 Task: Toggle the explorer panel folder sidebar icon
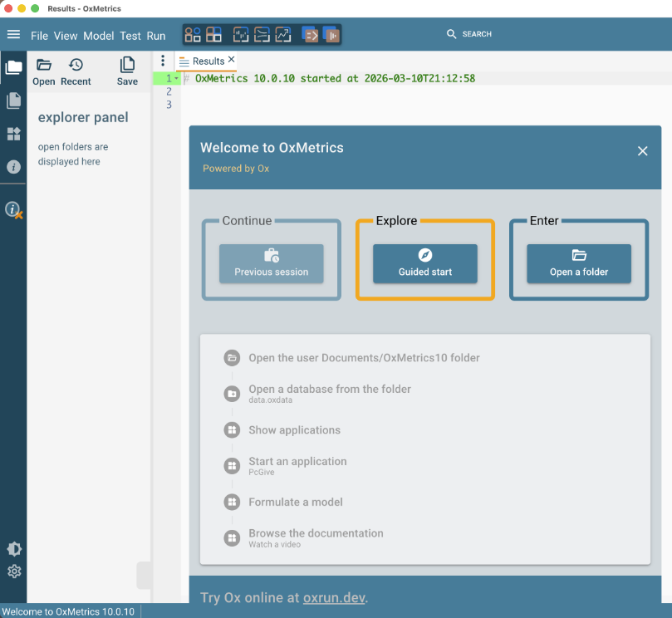tap(13, 67)
